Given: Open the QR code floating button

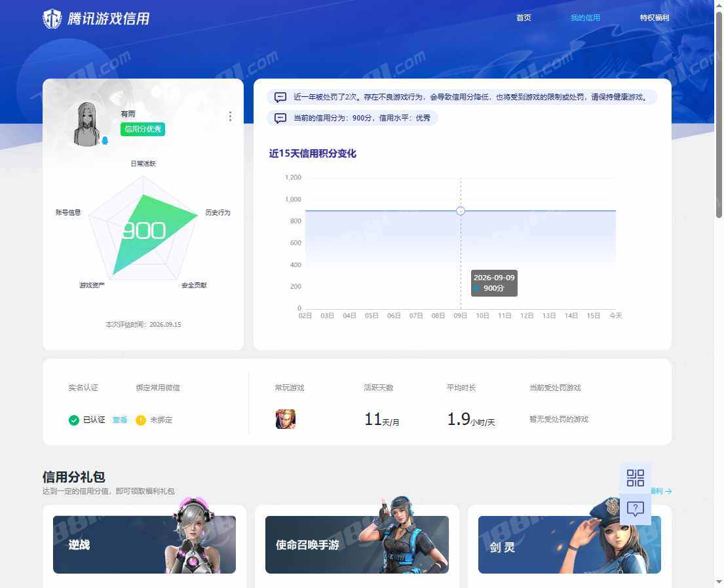Looking at the screenshot, I should 636,478.
